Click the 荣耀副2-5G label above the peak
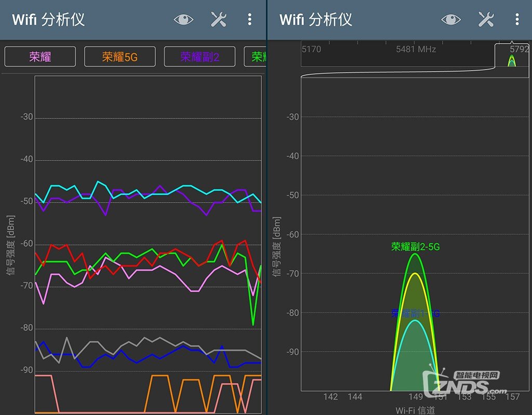The image size is (532, 415). (x=416, y=247)
